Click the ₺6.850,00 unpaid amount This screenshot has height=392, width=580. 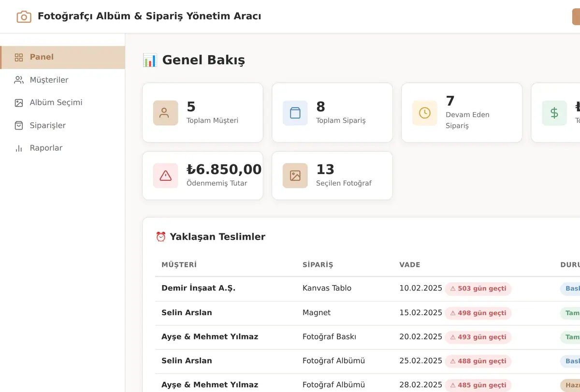click(x=224, y=169)
